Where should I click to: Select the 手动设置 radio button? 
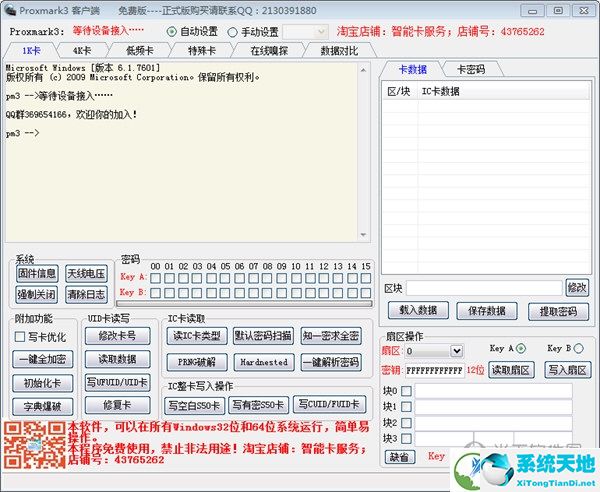point(232,32)
